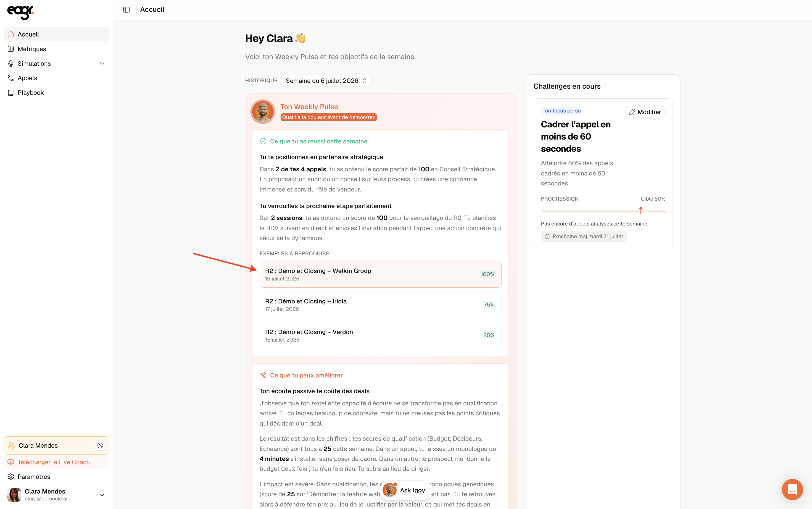Open the orange chat support bubble
This screenshot has height=509, width=812.
[x=792, y=489]
